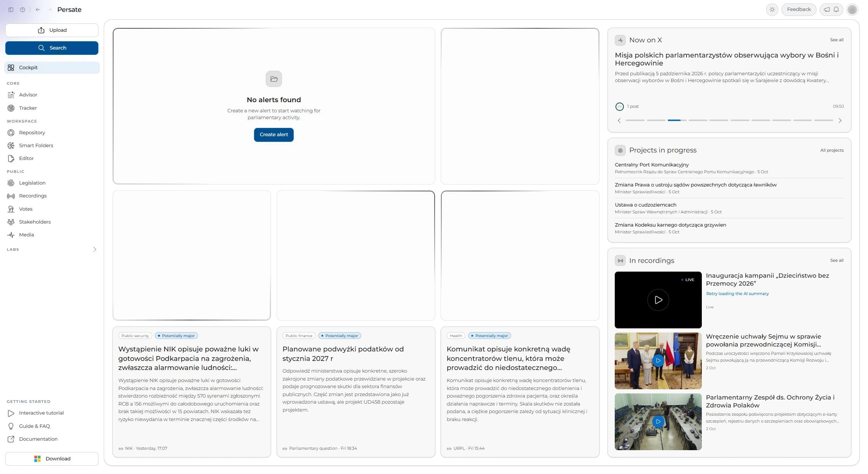Jump to last Now on X carousel segment
The image size is (868, 474).
click(824, 120)
